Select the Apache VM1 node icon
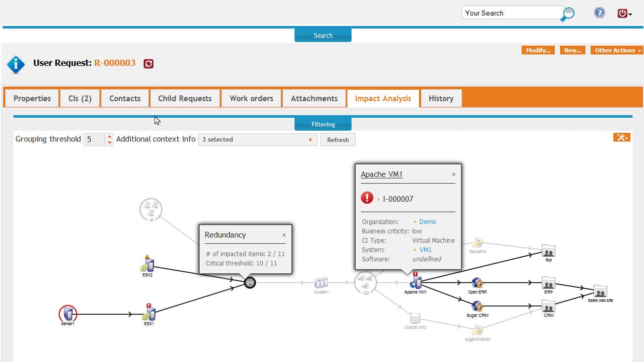644x362 pixels. 416,283
